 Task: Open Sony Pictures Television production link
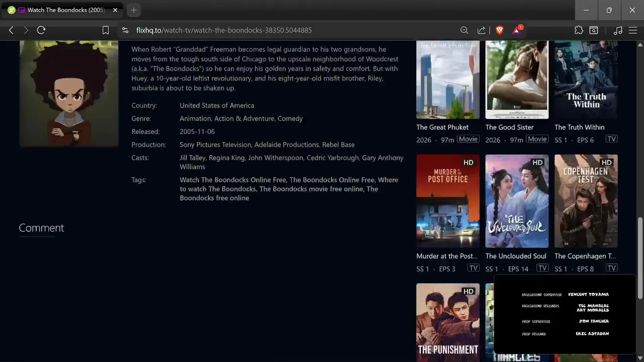click(215, 145)
